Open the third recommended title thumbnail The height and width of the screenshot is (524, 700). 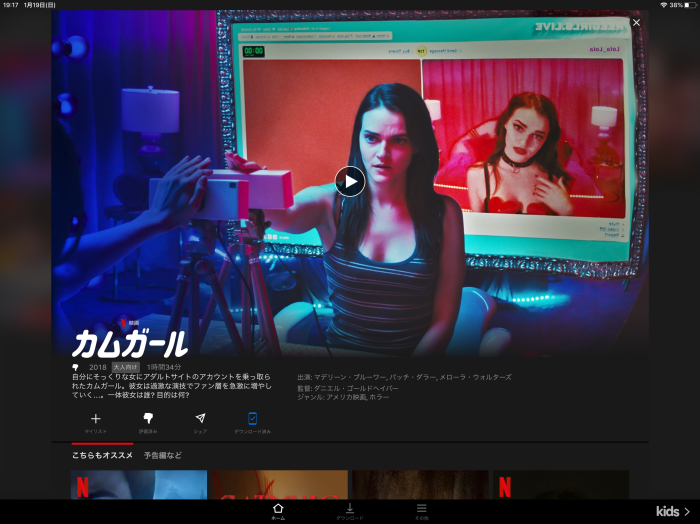(421, 485)
